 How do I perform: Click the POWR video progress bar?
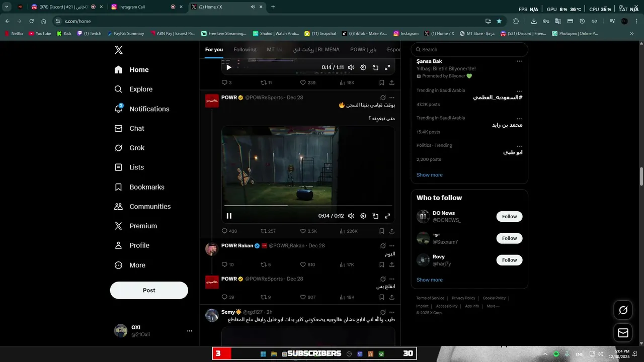tap(308, 206)
